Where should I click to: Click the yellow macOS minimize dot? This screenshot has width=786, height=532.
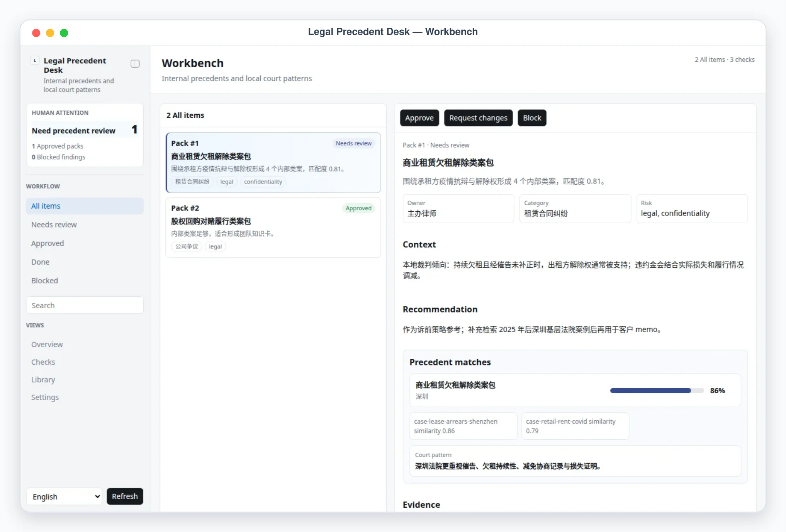tap(50, 33)
